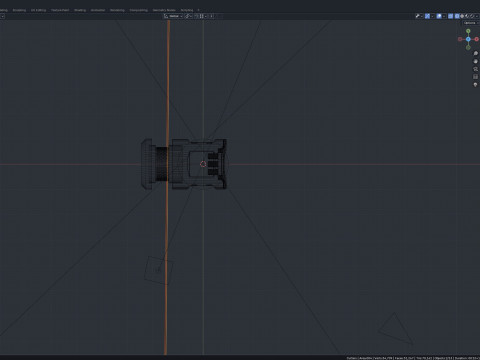Screen dimensions: 480x360
Task: Toggle proportional editing
Action: (212, 16)
